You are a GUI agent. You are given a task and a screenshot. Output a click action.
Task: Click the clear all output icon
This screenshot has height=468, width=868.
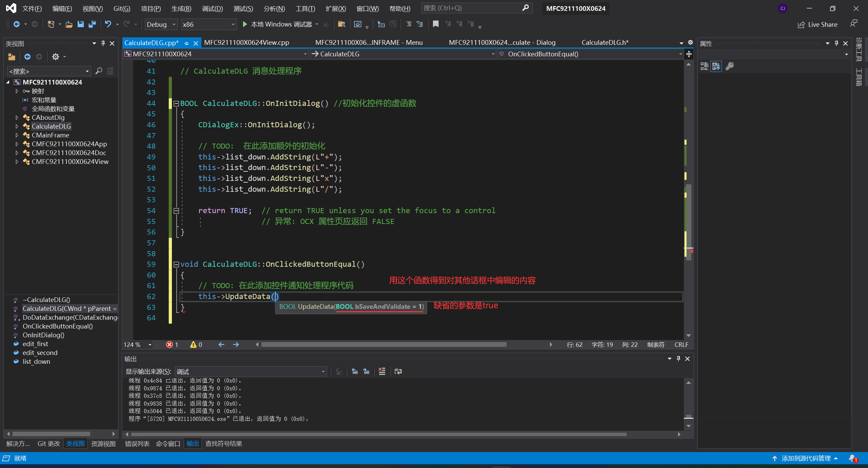tap(382, 371)
